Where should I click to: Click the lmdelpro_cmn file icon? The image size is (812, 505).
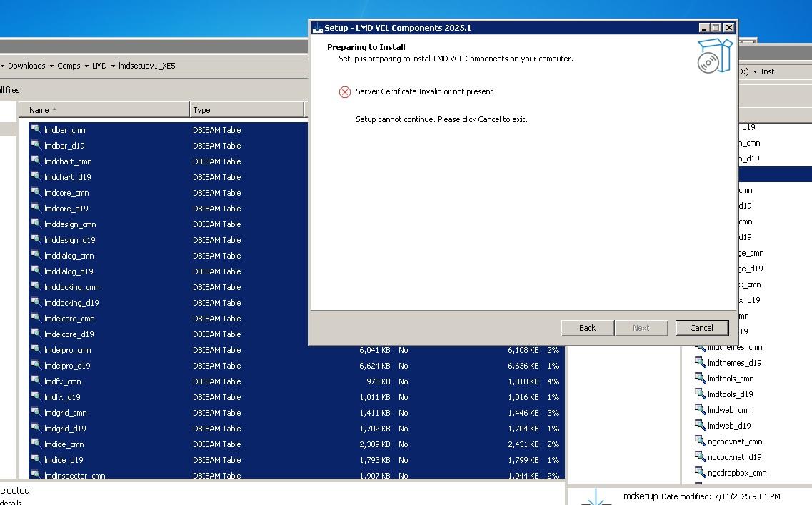click(36, 349)
